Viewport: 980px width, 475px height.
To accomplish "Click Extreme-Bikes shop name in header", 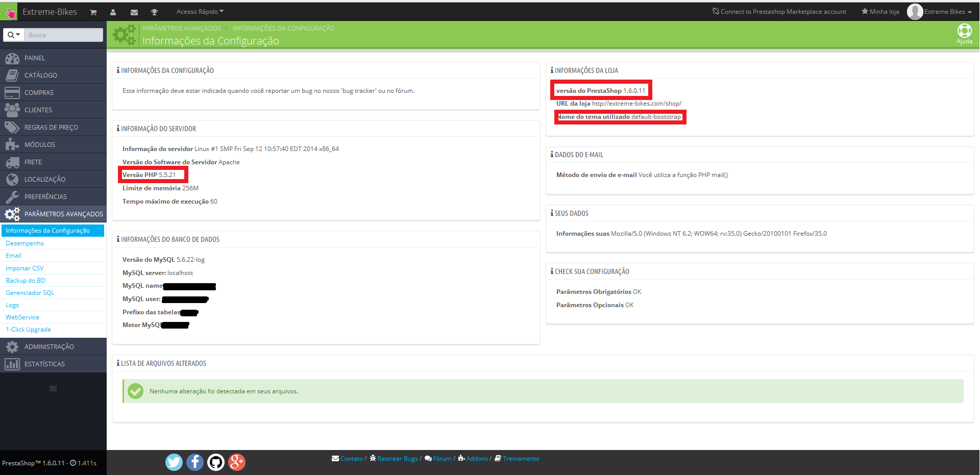I will click(50, 12).
